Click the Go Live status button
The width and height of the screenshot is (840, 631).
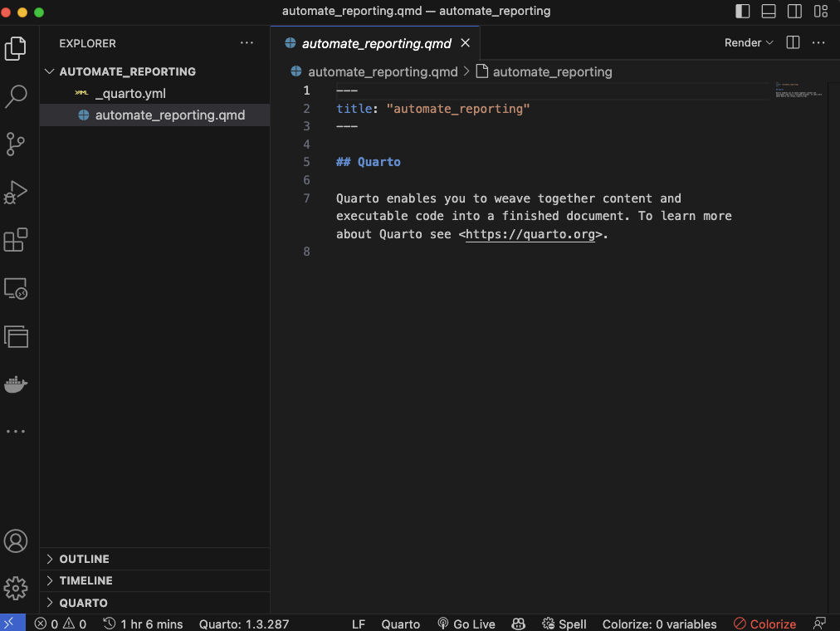coord(466,624)
